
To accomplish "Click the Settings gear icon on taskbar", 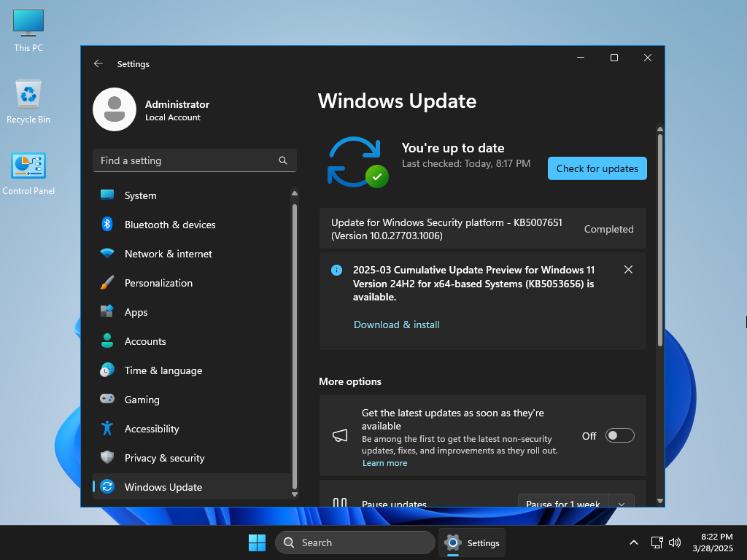I will (453, 542).
